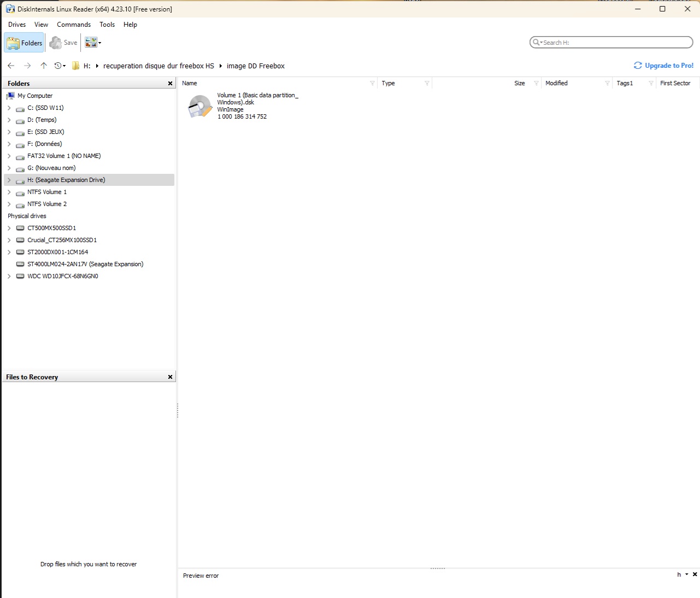700x598 pixels.
Task: Filter the Size column
Action: coord(536,83)
